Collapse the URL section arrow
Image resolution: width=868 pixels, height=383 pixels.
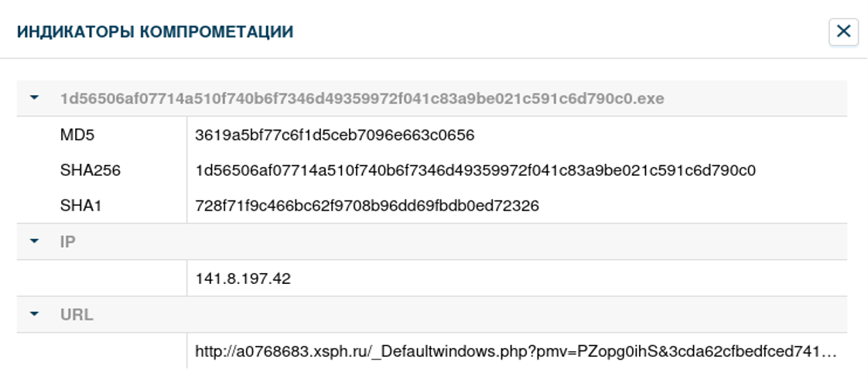[x=34, y=315]
